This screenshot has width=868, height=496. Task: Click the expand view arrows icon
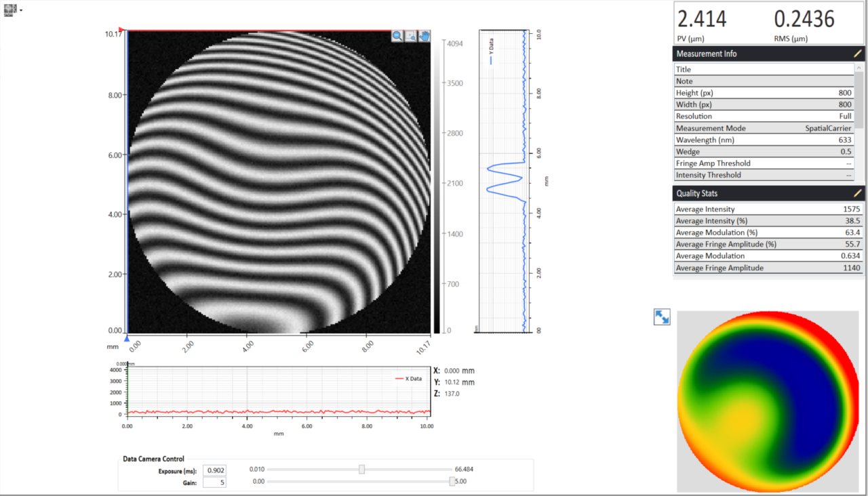[662, 316]
